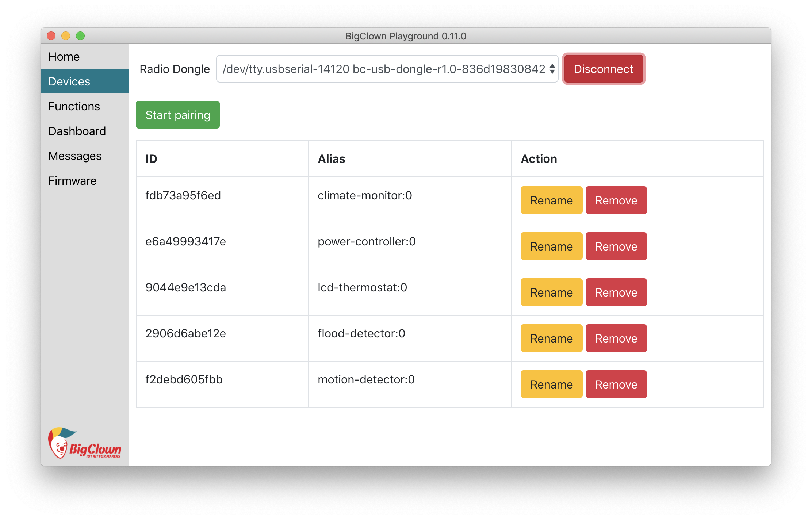Select the Devices sidebar item

coord(69,81)
